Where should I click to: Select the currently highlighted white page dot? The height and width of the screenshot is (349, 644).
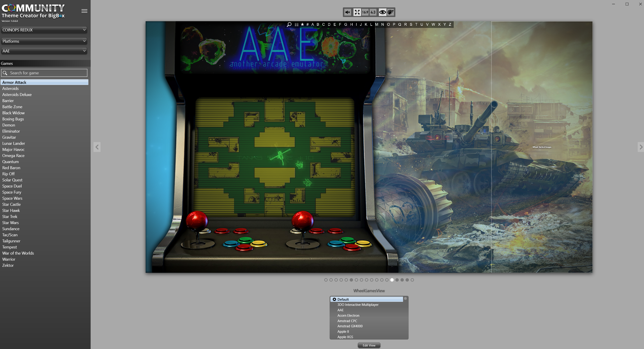(x=392, y=280)
